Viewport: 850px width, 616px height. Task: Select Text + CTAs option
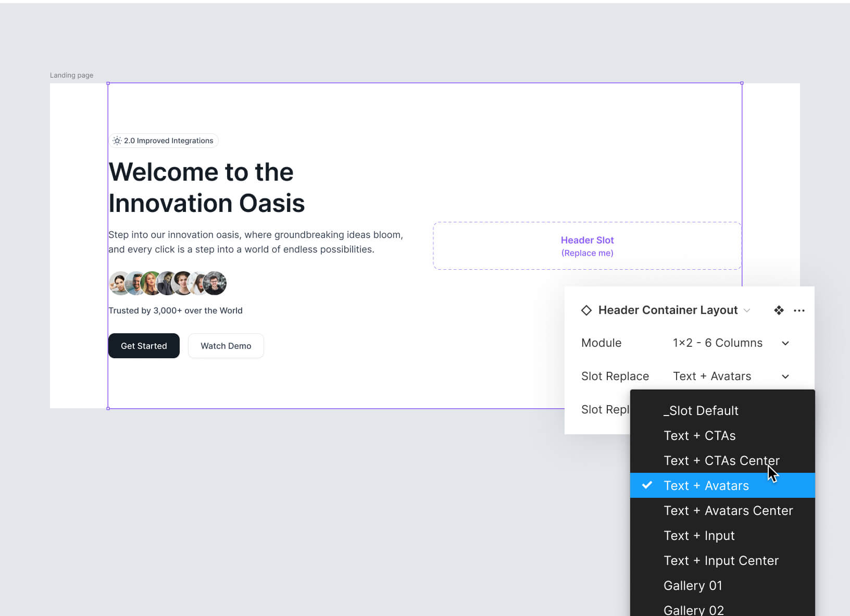(699, 435)
